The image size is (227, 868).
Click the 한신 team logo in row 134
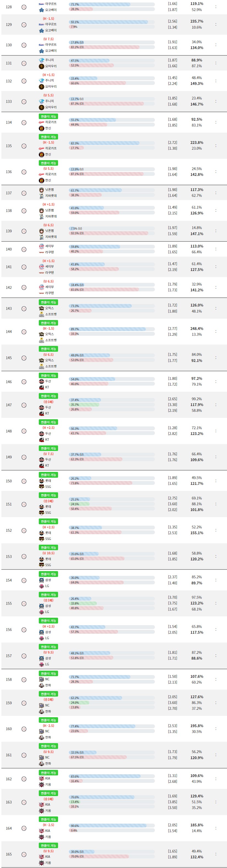[x=41, y=128]
